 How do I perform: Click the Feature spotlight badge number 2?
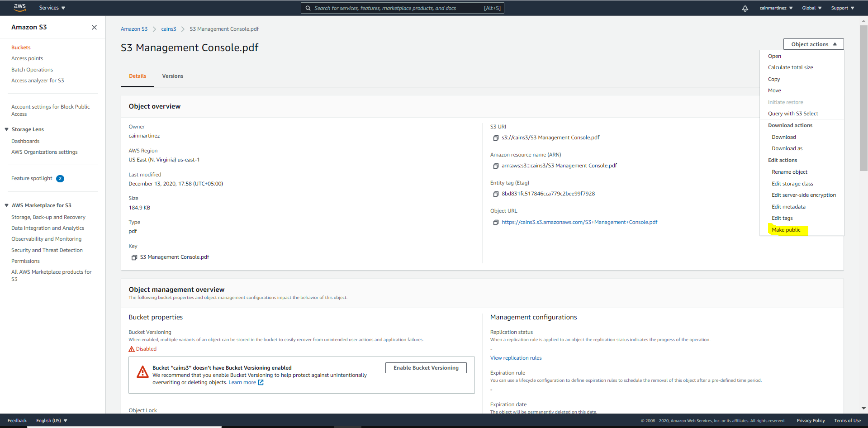(x=60, y=179)
